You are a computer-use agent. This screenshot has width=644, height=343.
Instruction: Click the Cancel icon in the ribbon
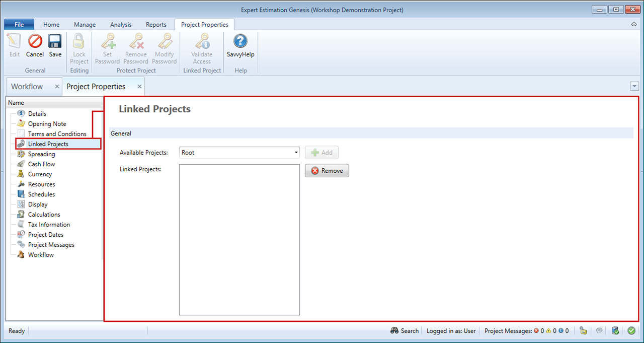click(x=35, y=41)
